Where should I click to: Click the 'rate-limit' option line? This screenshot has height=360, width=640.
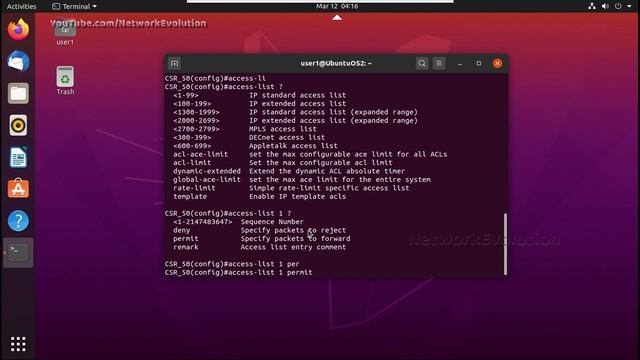(x=291, y=188)
